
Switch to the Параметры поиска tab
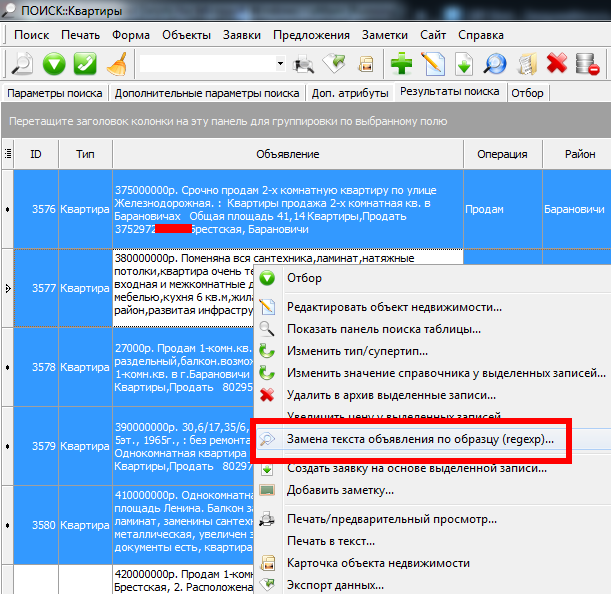click(x=55, y=93)
